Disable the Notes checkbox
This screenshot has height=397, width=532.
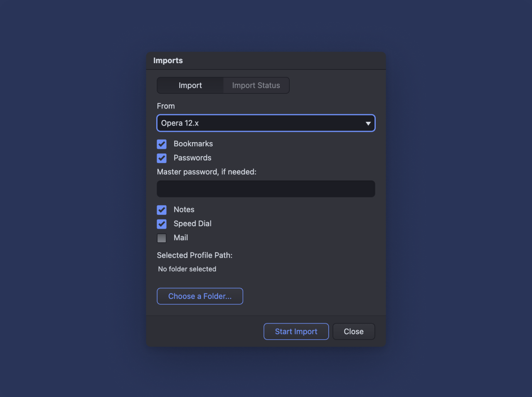(162, 210)
